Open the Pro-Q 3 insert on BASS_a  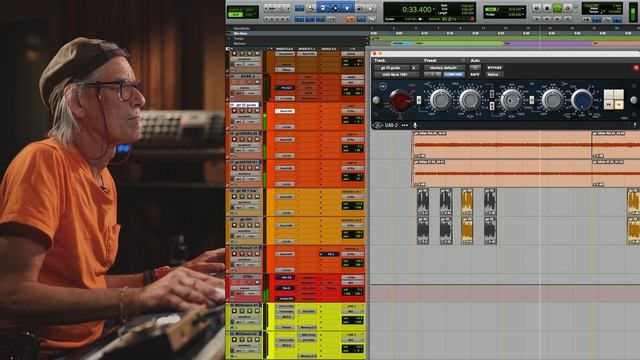pos(285,88)
